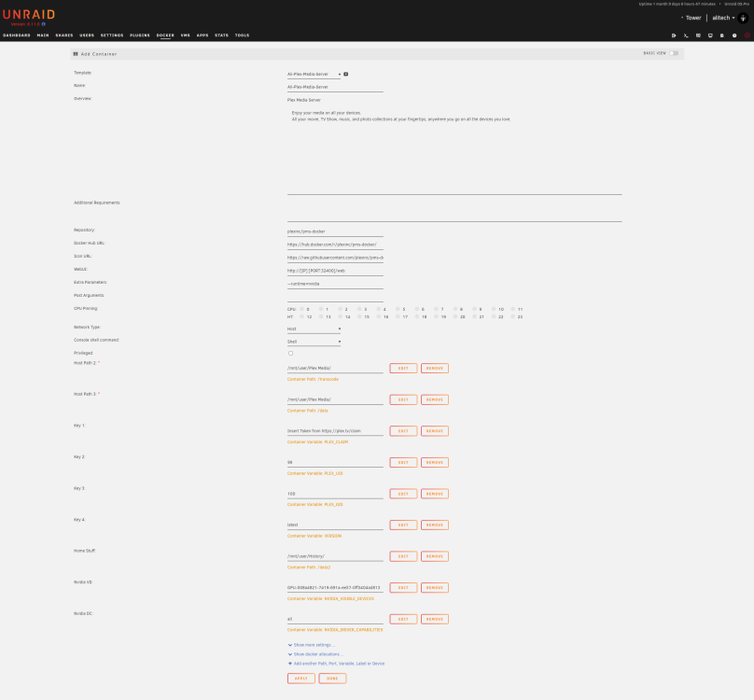Viewport: 754px width, 700px height.
Task: Open the Stats menu
Action: [222, 35]
